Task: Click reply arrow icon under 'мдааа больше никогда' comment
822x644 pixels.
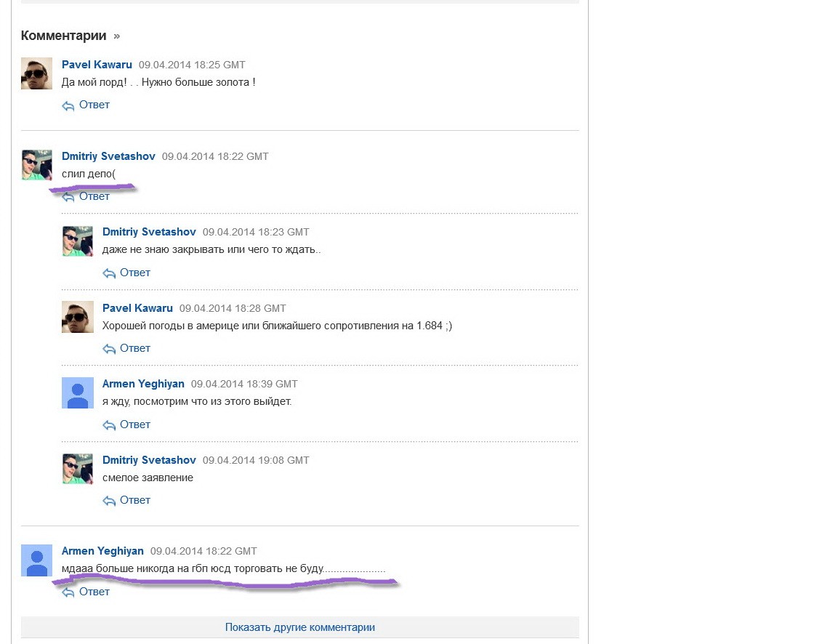Action: pos(68,592)
